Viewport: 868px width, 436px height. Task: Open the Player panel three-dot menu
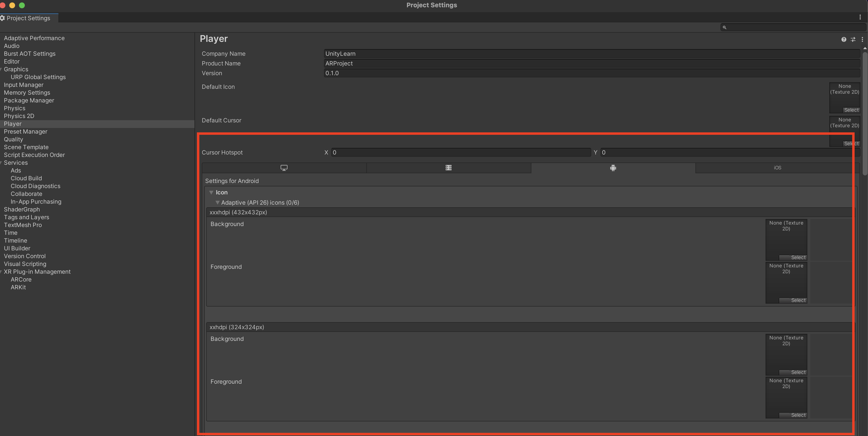862,39
